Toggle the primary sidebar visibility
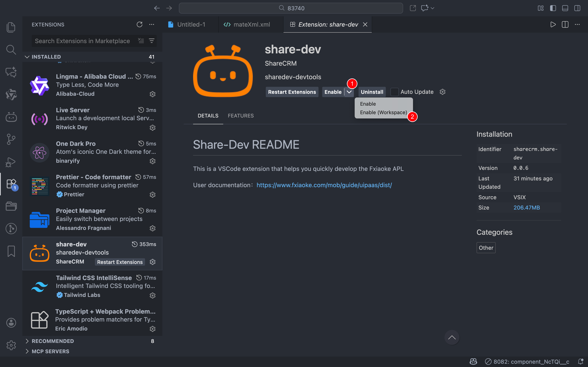Screen dimensions: 588x367 click(x=553, y=8)
